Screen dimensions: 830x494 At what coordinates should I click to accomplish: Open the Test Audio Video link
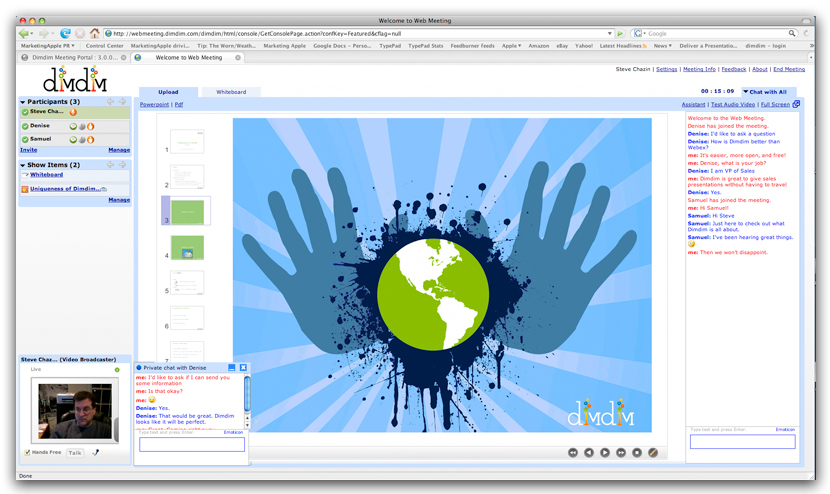click(733, 104)
